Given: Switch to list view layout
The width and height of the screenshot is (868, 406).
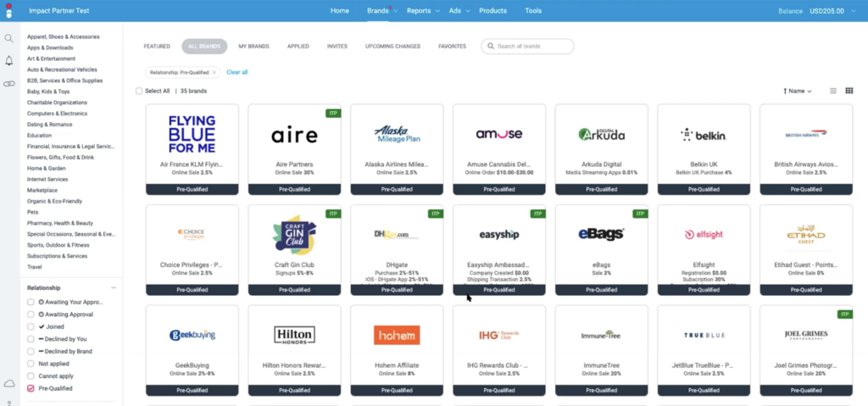Looking at the screenshot, I should (x=833, y=91).
